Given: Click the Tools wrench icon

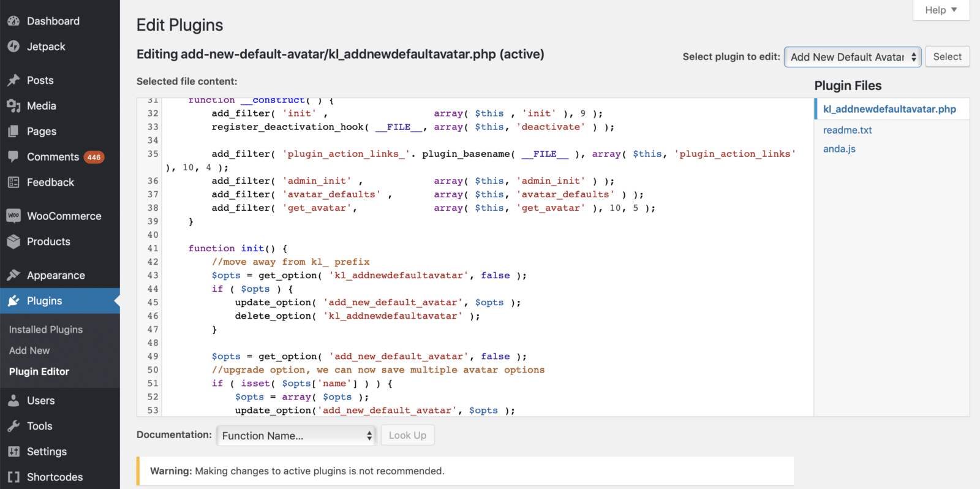Looking at the screenshot, I should click(13, 426).
